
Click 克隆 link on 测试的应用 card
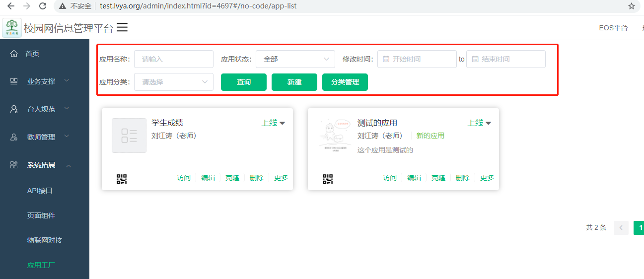(438, 178)
